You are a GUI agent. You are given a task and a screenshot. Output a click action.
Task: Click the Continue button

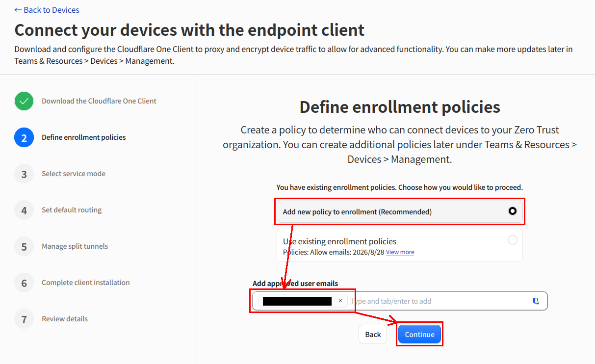click(x=419, y=334)
